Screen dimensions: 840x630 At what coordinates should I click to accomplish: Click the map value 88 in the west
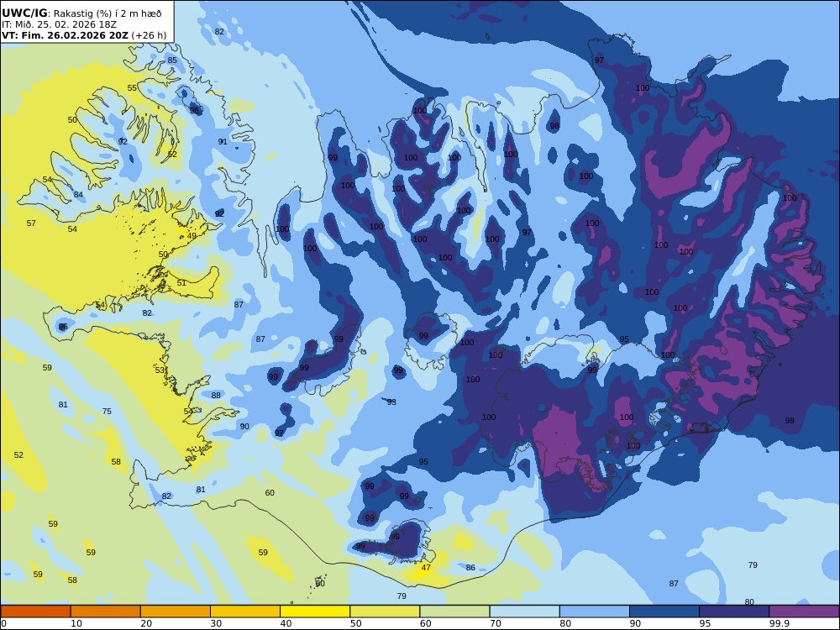coord(216,396)
